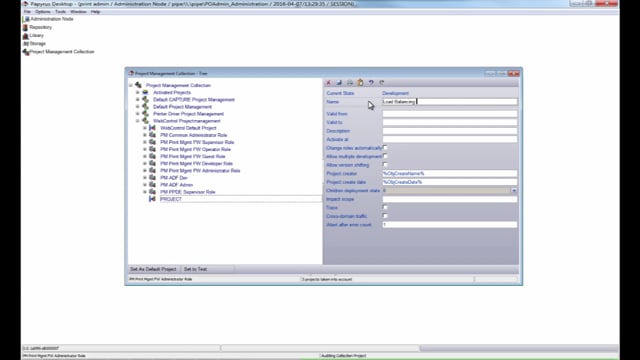Select PM Print Mgmt FW Administrator Role row
The height and width of the screenshot is (360, 640).
[x=200, y=171]
